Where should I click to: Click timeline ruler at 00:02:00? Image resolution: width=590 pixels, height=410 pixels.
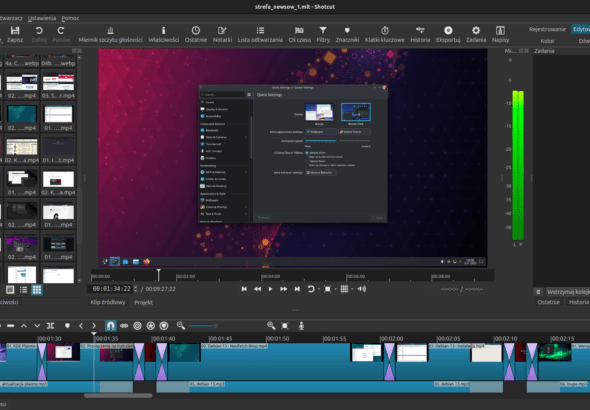tap(380, 338)
